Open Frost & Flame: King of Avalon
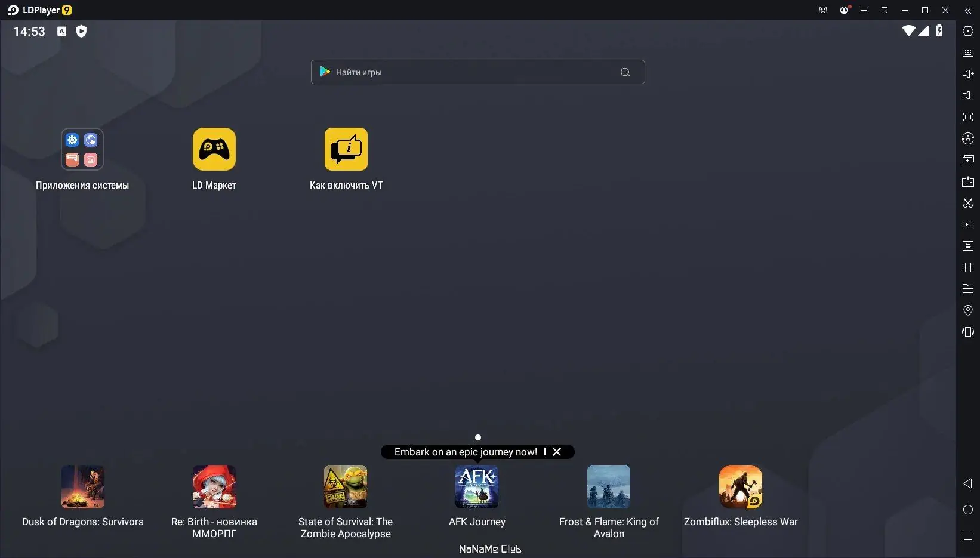Screen dimensions: 980x558 coord(609,487)
